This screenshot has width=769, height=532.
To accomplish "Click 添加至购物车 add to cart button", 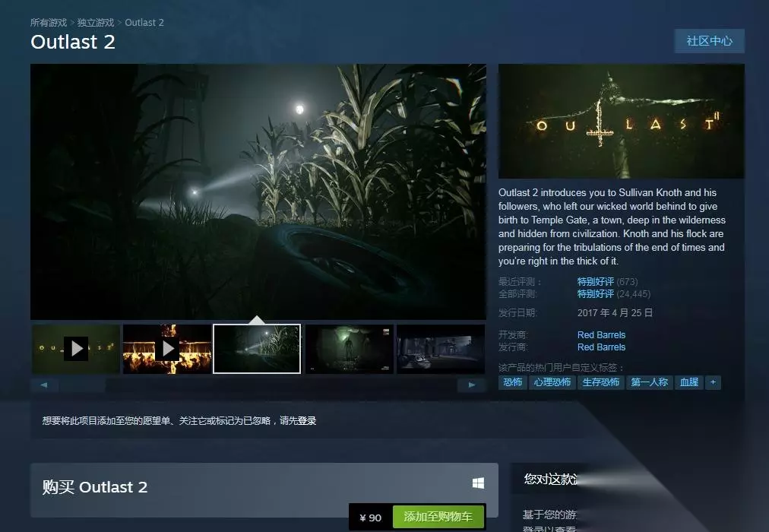I will coord(438,517).
